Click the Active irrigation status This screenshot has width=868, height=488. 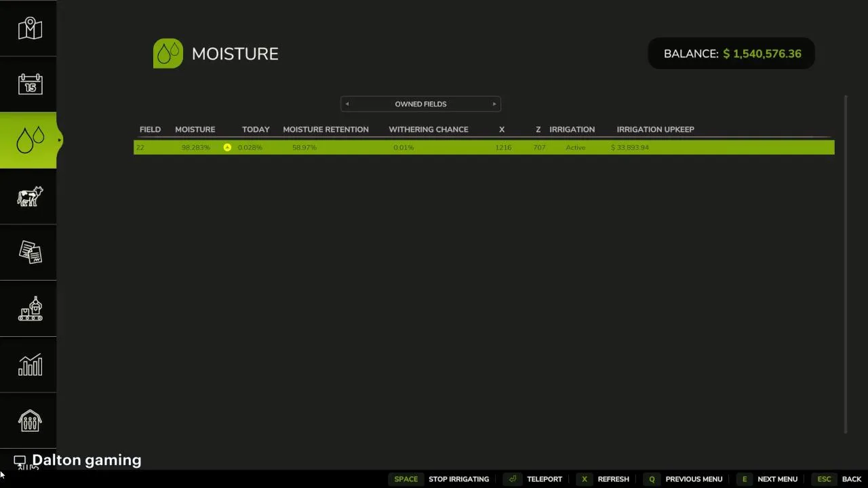(576, 147)
